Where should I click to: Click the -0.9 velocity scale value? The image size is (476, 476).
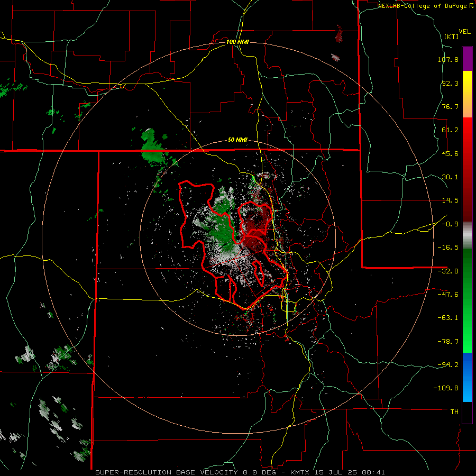(450, 224)
